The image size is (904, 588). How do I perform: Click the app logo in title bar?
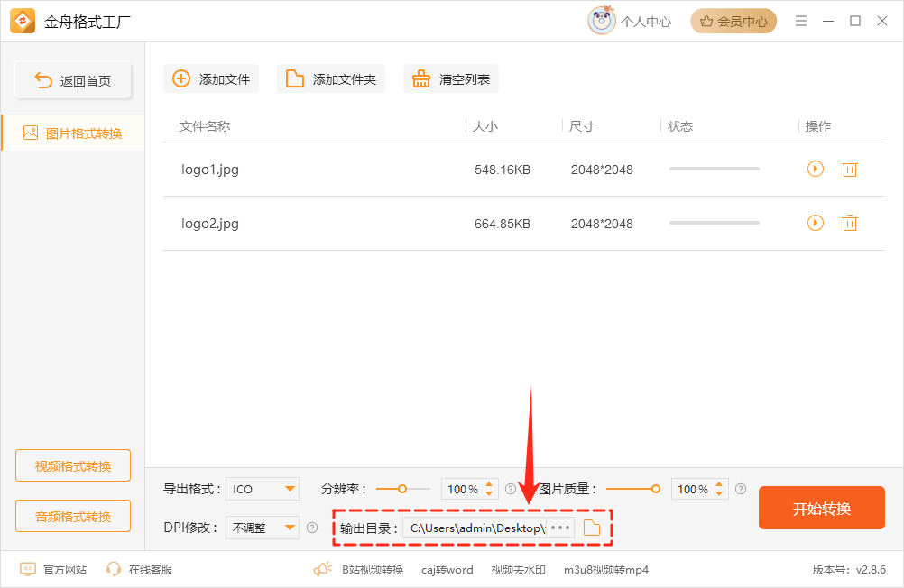pos(23,20)
